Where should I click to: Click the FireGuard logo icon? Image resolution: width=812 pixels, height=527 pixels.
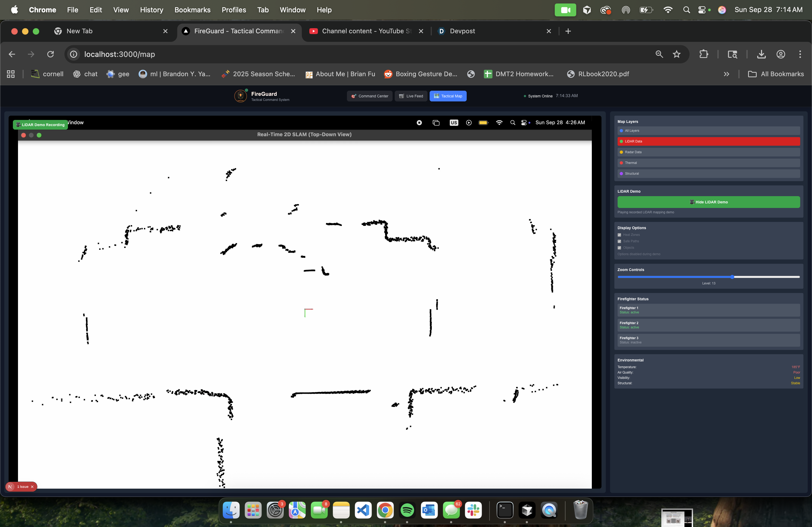(241, 96)
